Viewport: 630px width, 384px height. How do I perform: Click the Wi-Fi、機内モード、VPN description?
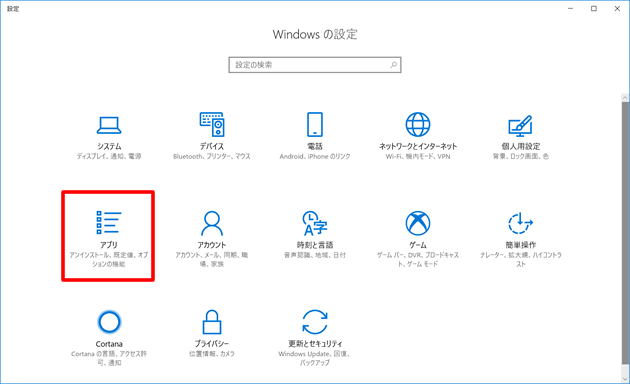pos(418,156)
